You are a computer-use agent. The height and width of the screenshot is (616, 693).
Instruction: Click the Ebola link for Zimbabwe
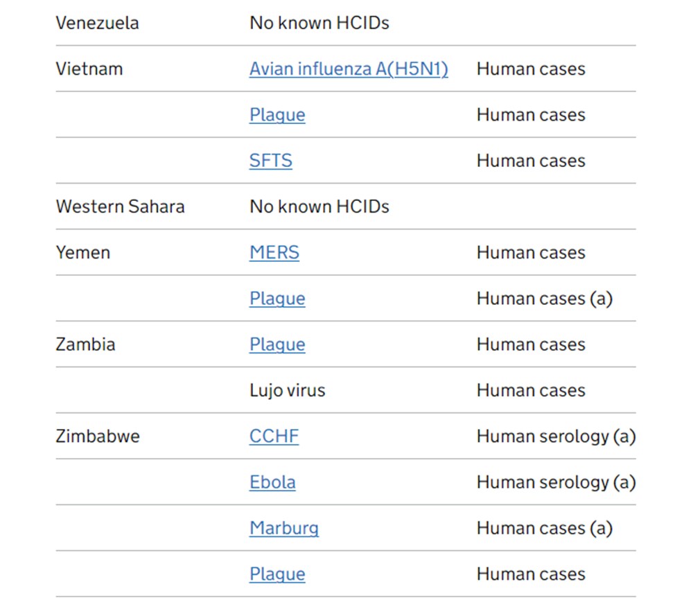coord(272,482)
